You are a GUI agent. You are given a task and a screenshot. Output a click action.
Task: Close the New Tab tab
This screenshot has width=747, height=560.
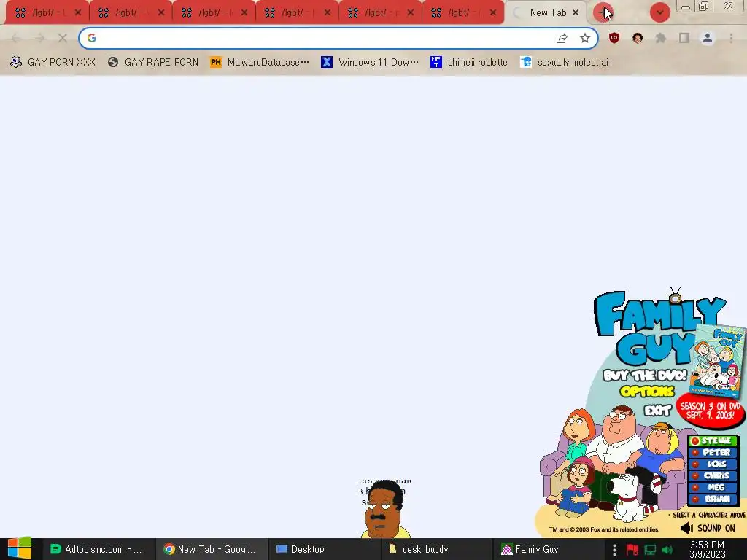[576, 13]
